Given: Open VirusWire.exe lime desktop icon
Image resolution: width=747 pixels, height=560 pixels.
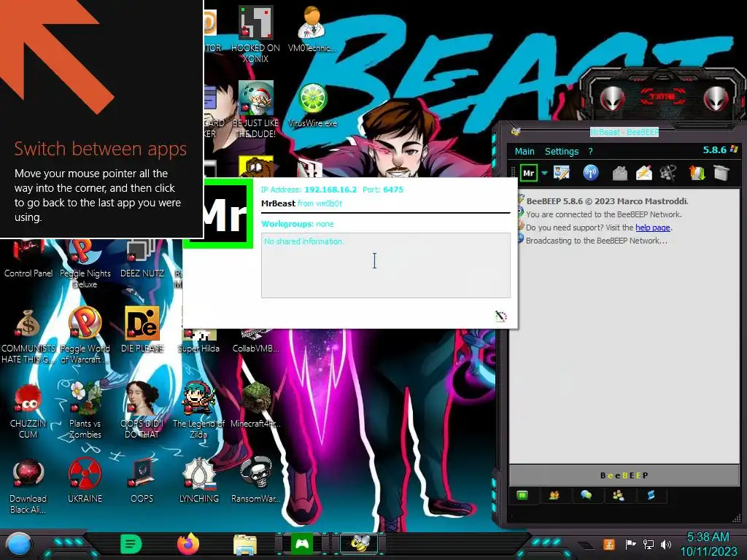Looking at the screenshot, I should tap(312, 105).
